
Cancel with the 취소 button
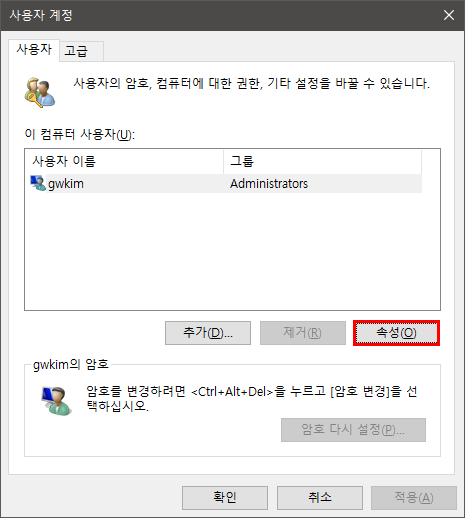[320, 498]
